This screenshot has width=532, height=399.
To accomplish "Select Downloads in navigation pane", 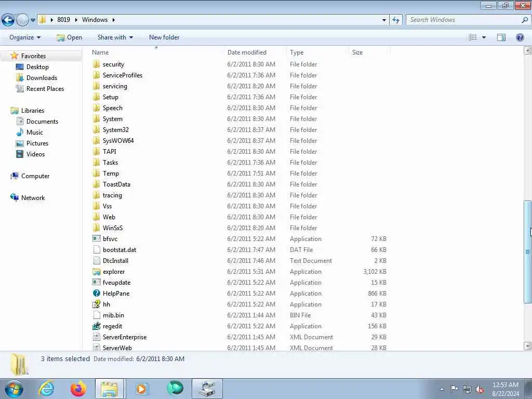I will point(42,78).
